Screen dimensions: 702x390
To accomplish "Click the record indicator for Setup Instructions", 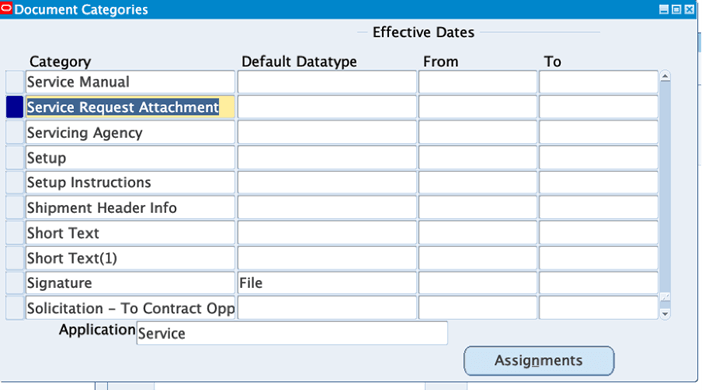I will click(x=14, y=183).
